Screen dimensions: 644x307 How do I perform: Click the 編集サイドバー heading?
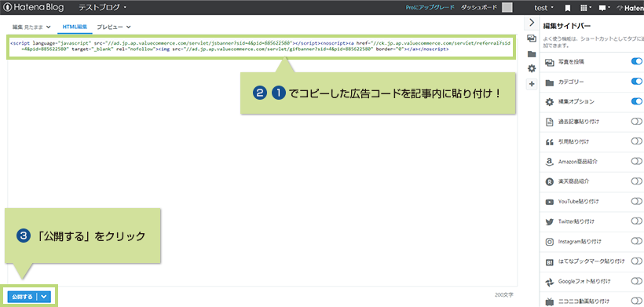click(x=567, y=26)
